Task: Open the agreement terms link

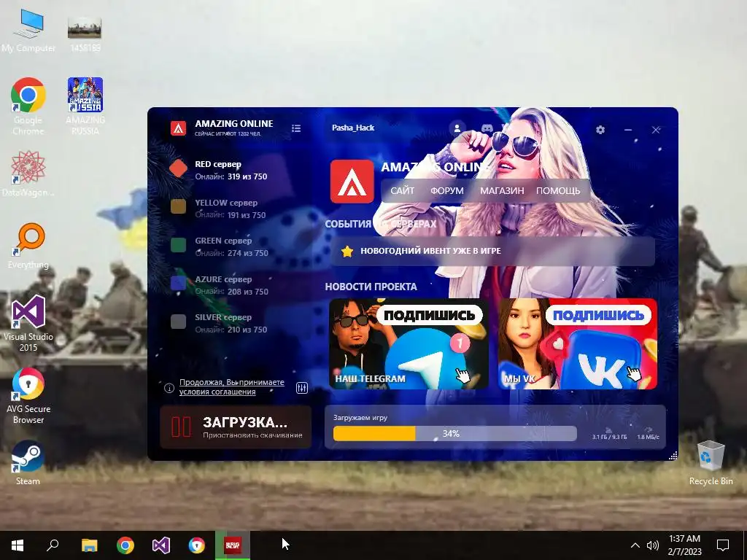Action: (x=231, y=387)
